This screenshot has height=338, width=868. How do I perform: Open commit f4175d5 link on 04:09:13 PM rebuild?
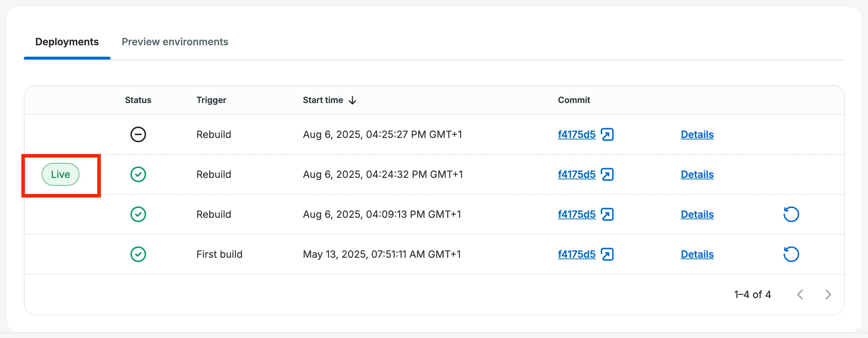point(576,214)
